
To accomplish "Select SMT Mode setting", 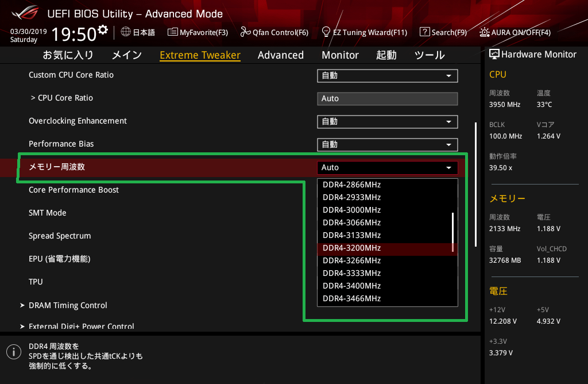I will point(47,213).
